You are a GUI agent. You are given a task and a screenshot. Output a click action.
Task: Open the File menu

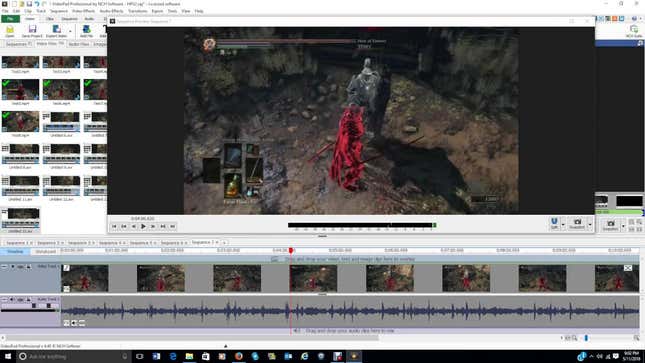point(5,11)
